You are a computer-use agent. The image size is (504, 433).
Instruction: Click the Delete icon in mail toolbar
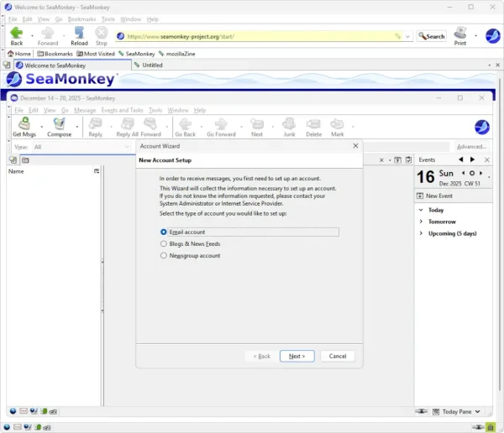313,123
